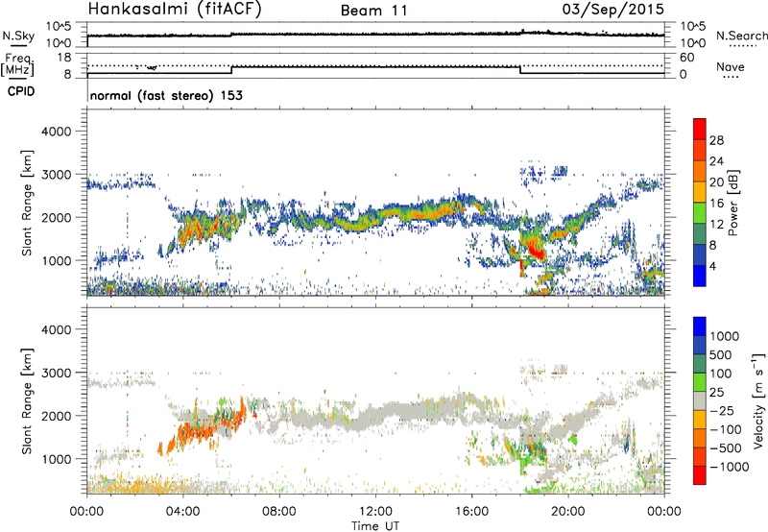Image resolution: width=768 pixels, height=532 pixels.
Task: Click '4000' tick on velocity panel axis
Action: tap(56, 329)
